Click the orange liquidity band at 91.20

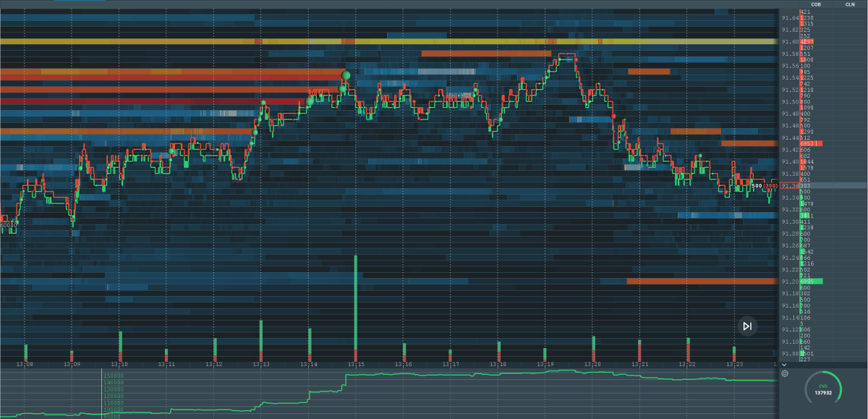pos(702,281)
